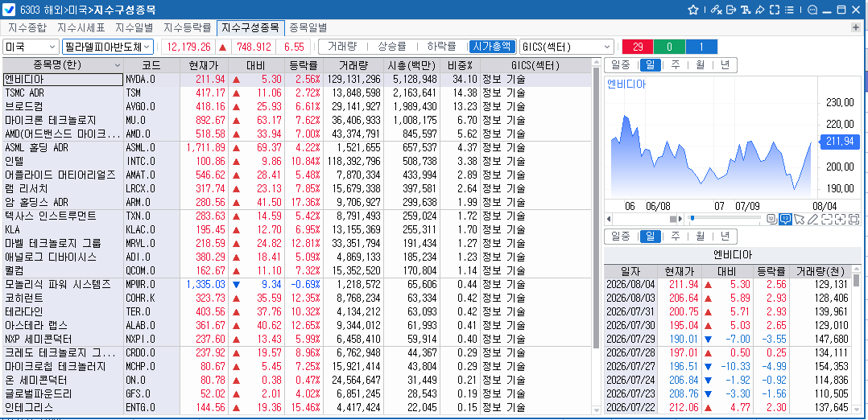Open the list menu icon in title bar
Image resolution: width=868 pixels, height=420 pixels.
(789, 10)
